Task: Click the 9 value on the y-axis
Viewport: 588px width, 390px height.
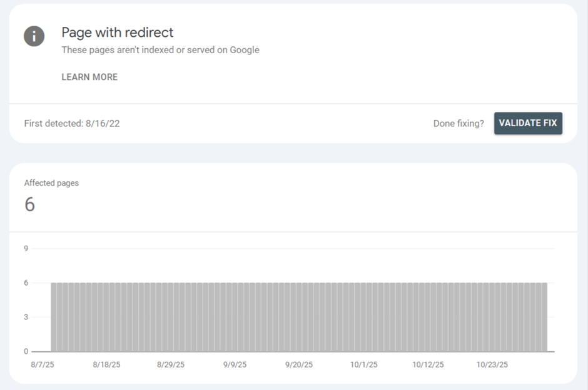Action: click(26, 249)
